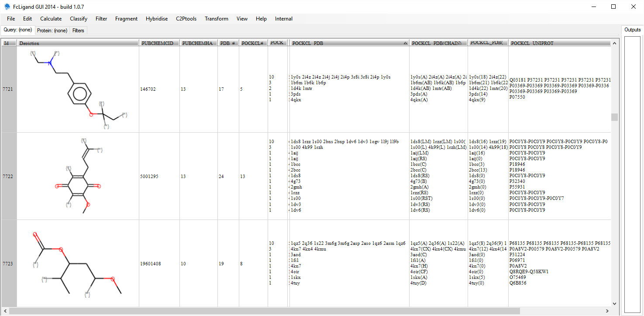Screen dimensions: 644x316
Task: Click the vertical scrollbar up arrow
Action: coord(614,43)
